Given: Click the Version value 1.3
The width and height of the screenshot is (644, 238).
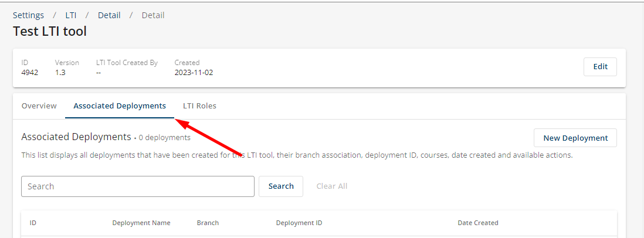Looking at the screenshot, I should (60, 73).
